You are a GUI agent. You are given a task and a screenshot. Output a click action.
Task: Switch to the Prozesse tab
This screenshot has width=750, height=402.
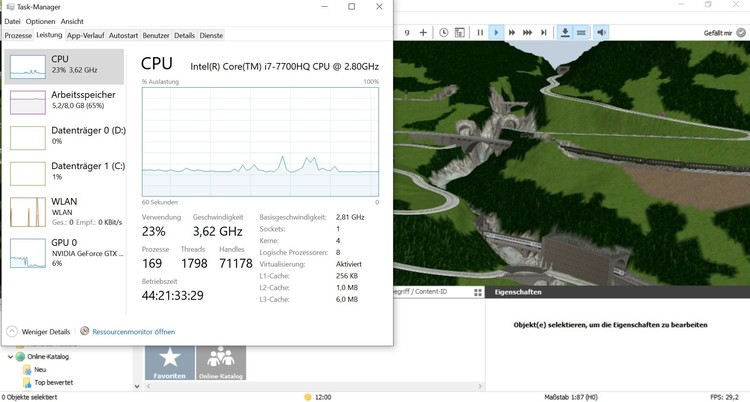click(18, 35)
